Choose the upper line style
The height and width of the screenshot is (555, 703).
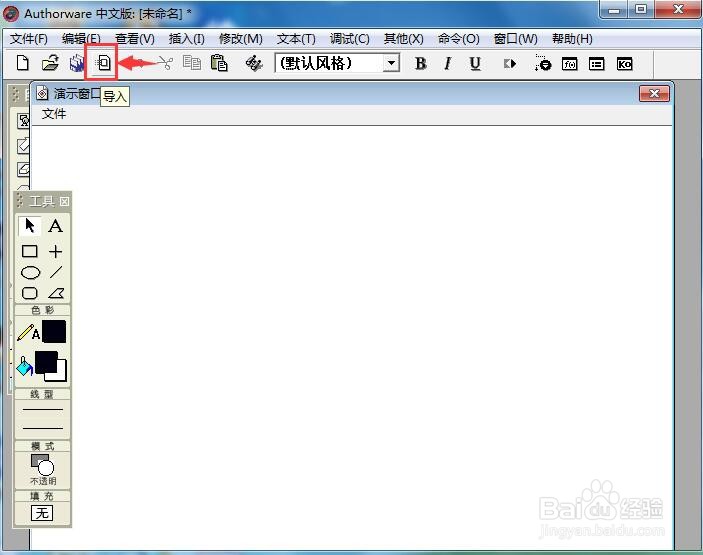[43, 409]
